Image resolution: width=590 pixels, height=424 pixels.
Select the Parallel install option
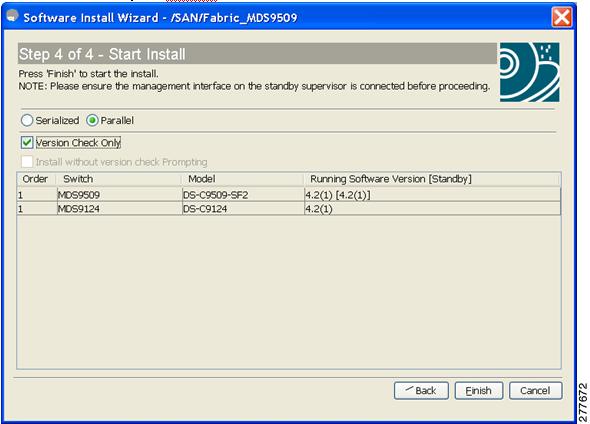[92, 120]
